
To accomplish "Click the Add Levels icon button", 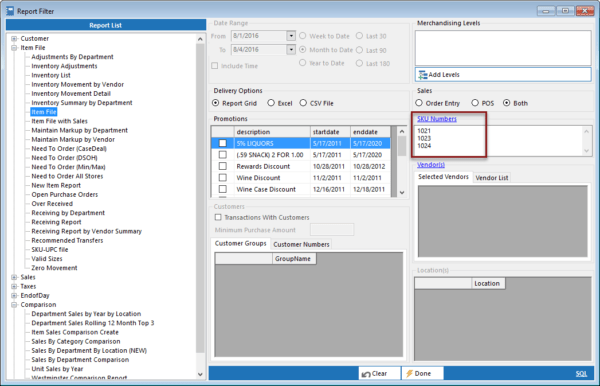I will coord(422,75).
